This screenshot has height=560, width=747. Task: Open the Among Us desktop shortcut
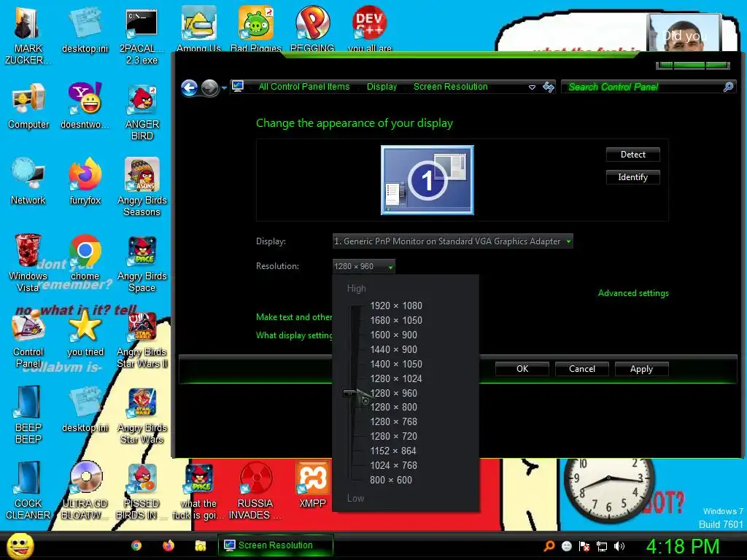point(198,28)
